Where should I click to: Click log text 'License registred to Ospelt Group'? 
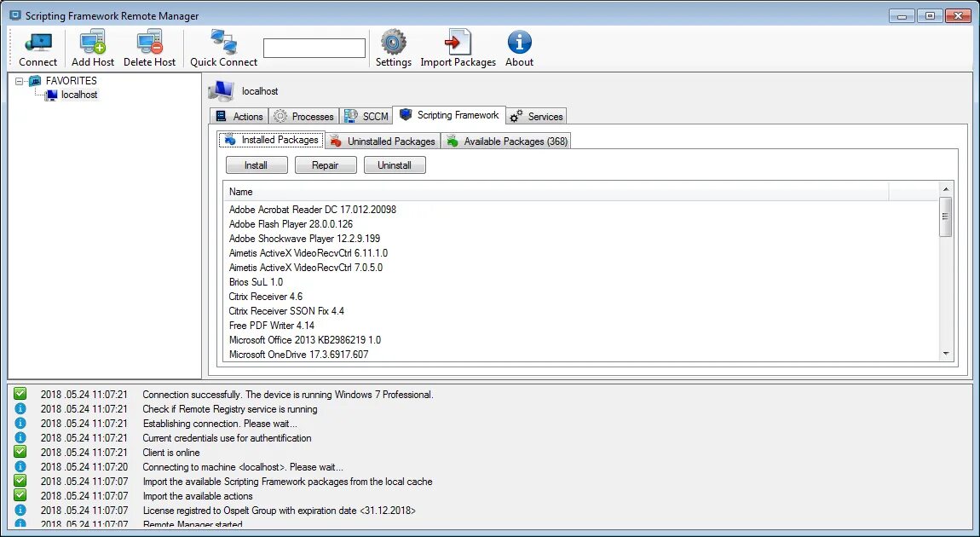pos(279,510)
